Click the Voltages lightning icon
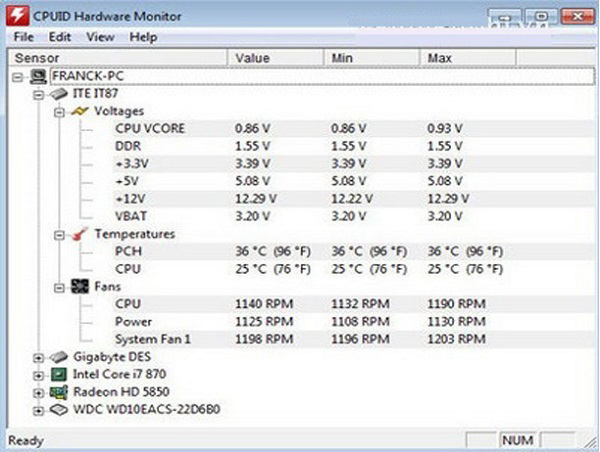Image resolution: width=600 pixels, height=452 pixels. pos(80,111)
